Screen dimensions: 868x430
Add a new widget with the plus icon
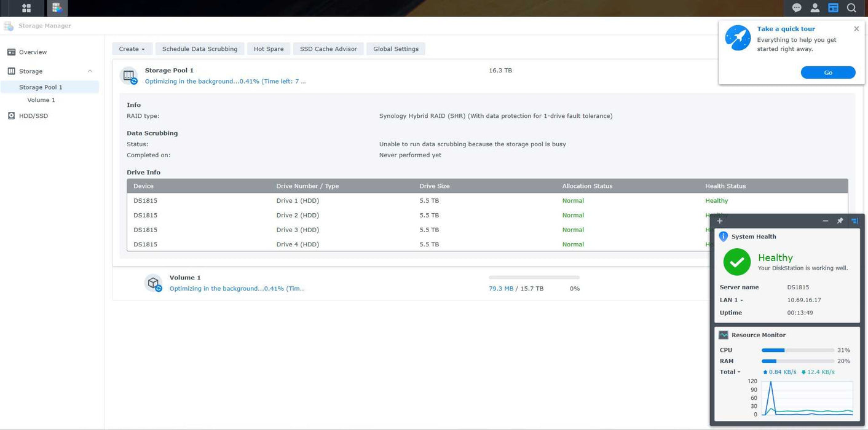click(719, 221)
